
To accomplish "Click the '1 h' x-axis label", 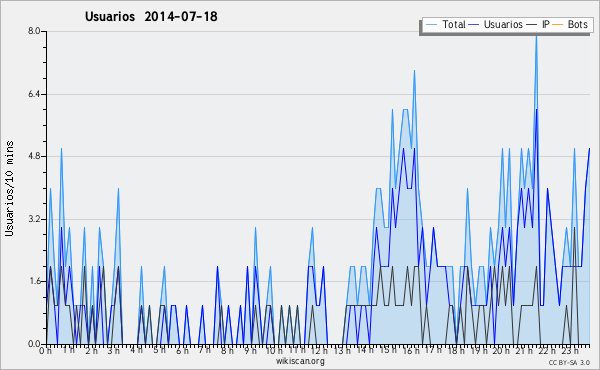I will [x=69, y=350].
